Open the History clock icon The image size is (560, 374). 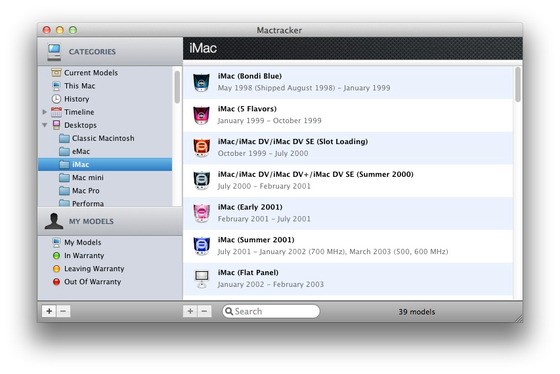(56, 99)
